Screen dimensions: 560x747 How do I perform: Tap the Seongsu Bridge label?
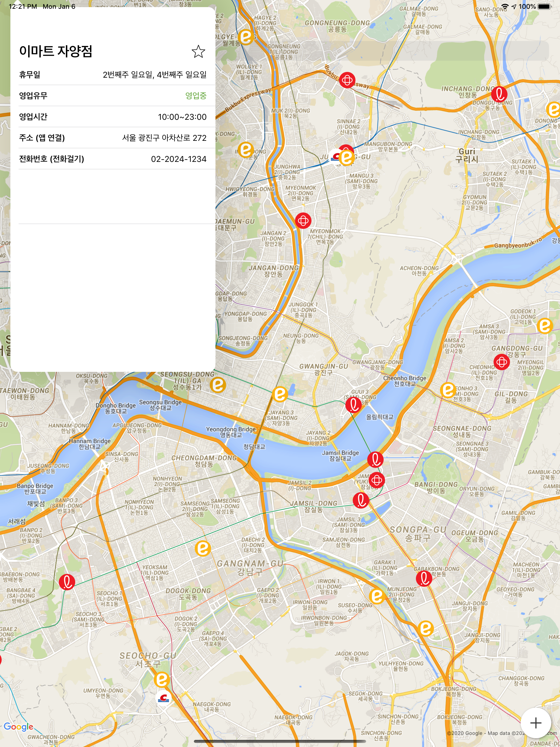[161, 405]
